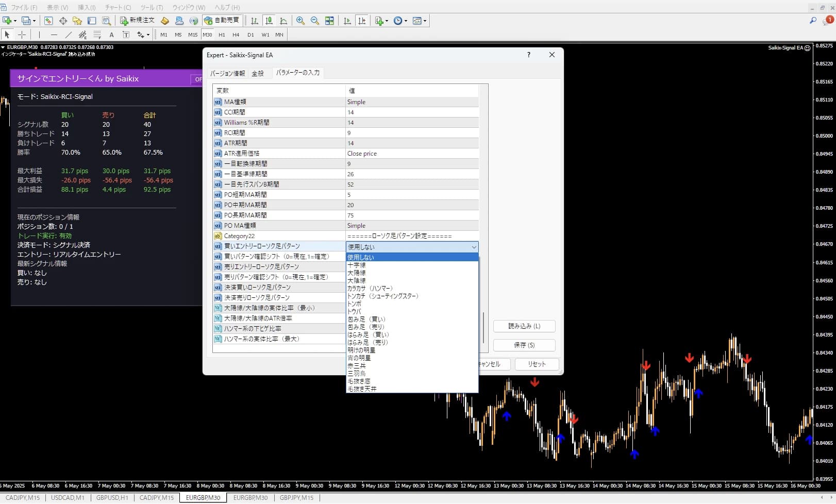Viewport: 836px width, 504px height.
Task: Zoom in on the chart
Action: (x=300, y=21)
